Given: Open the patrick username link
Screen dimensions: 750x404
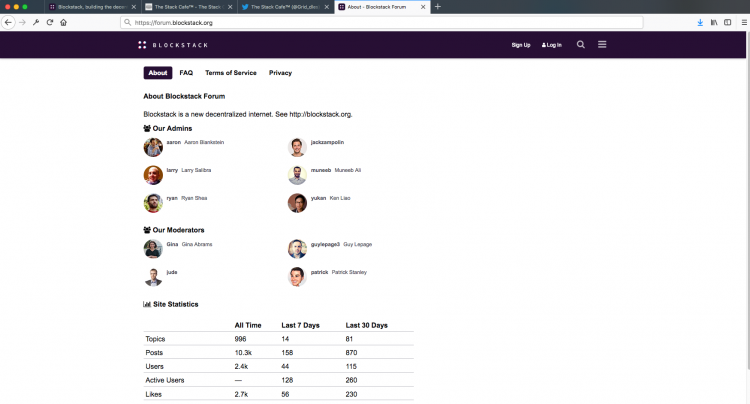Looking at the screenshot, I should [320, 272].
